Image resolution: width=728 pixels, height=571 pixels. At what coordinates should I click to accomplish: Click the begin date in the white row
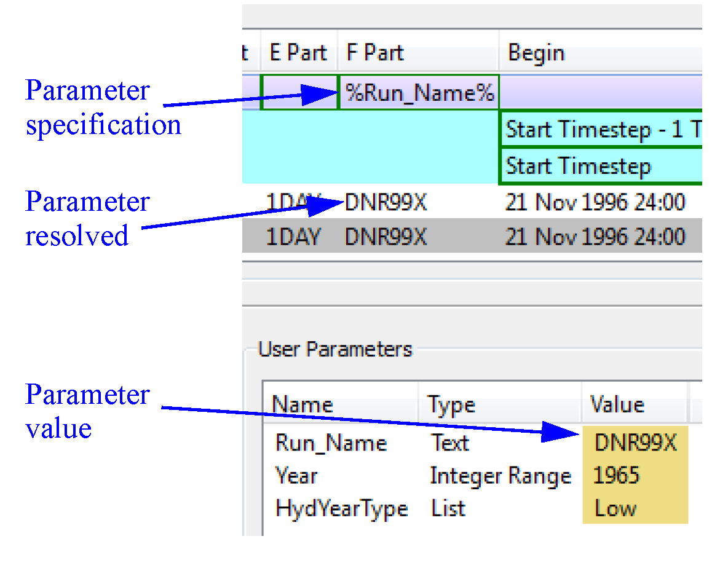click(595, 202)
